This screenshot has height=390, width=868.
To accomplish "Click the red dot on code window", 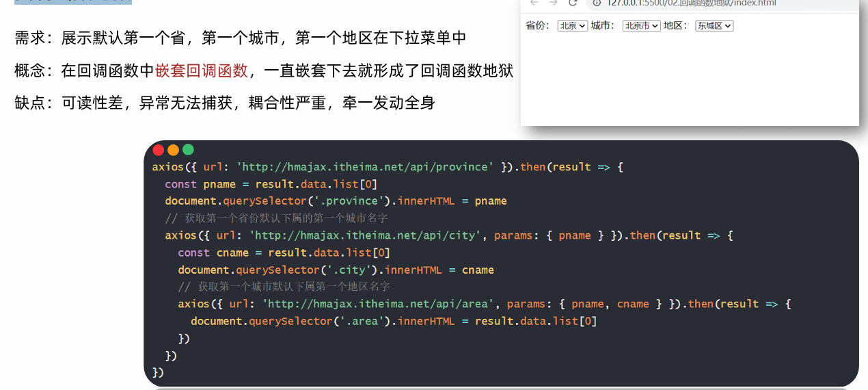I will pos(159,150).
